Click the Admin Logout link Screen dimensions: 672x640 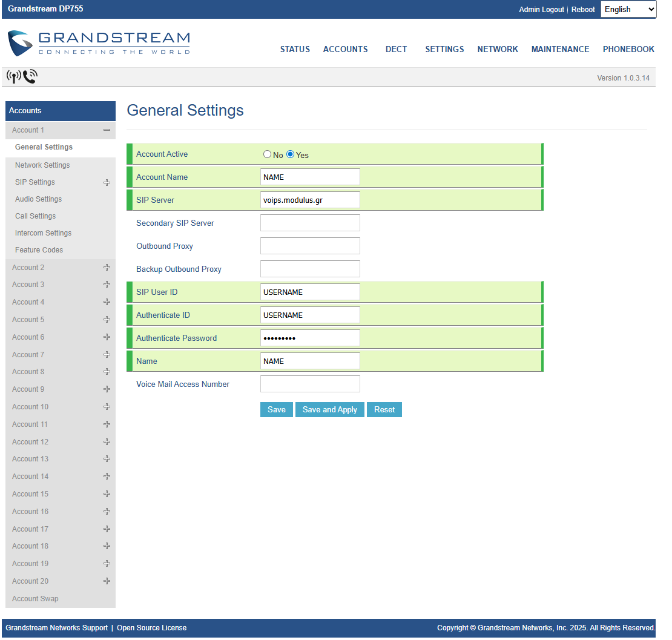click(x=541, y=10)
